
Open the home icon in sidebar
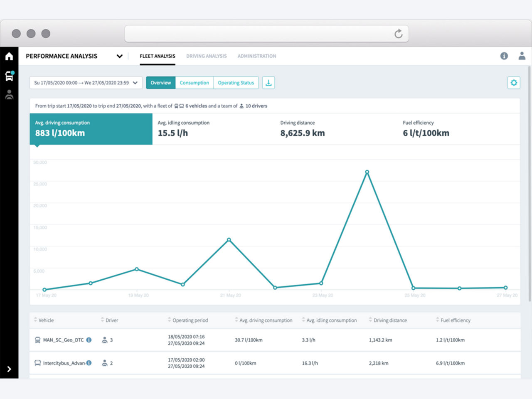[9, 56]
